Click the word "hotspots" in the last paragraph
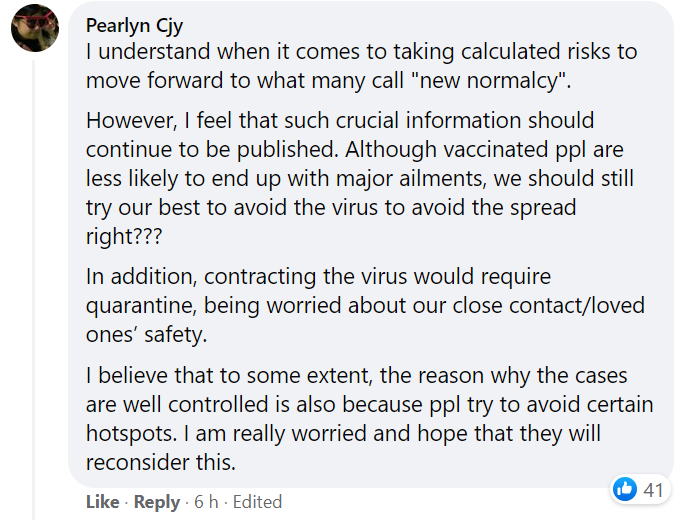Viewport: 684px width, 520px height. coord(131,434)
